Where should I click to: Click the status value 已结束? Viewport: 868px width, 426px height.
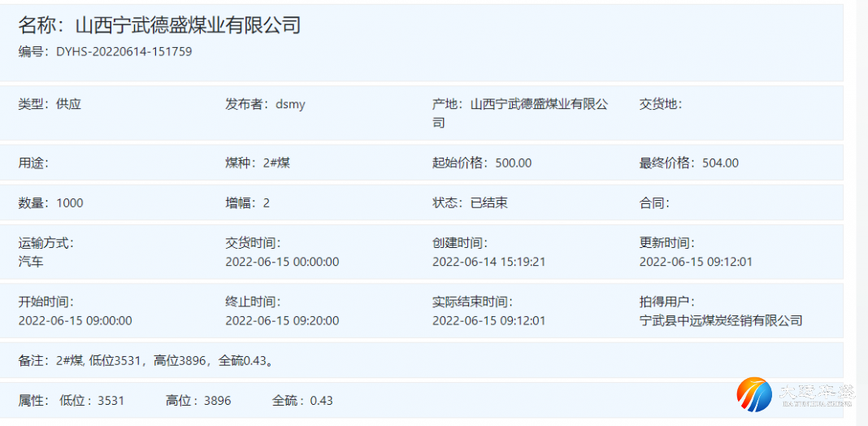[489, 203]
